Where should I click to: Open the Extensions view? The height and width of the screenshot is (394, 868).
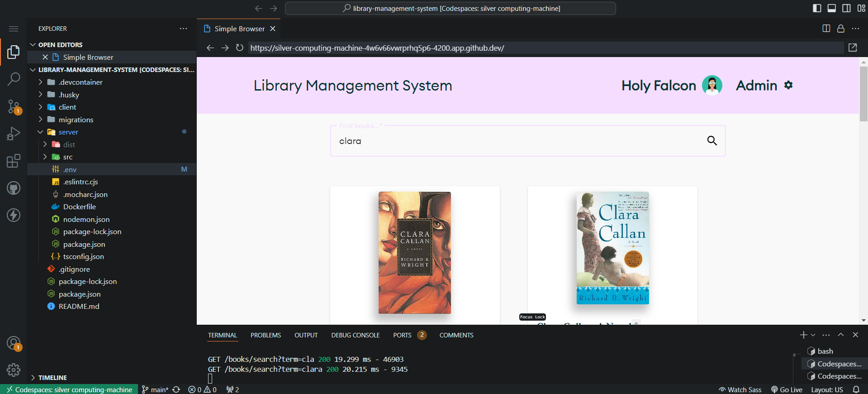coord(14,161)
